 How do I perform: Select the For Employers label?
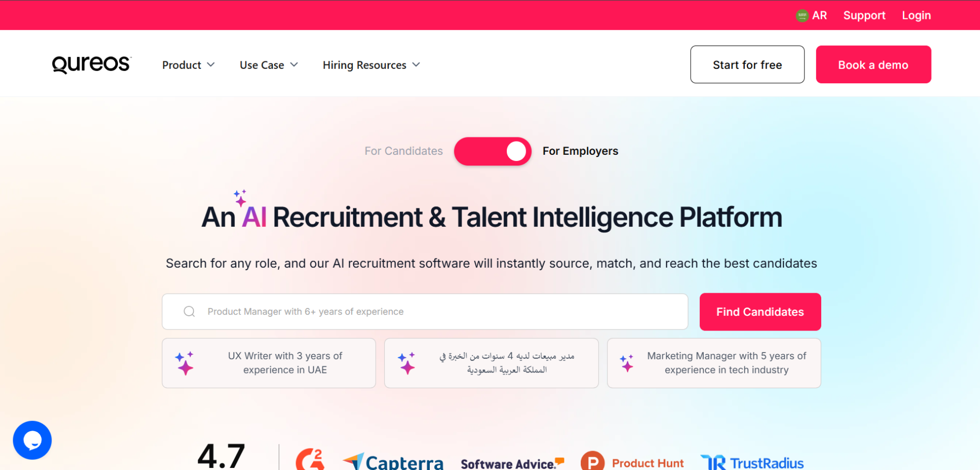[580, 151]
